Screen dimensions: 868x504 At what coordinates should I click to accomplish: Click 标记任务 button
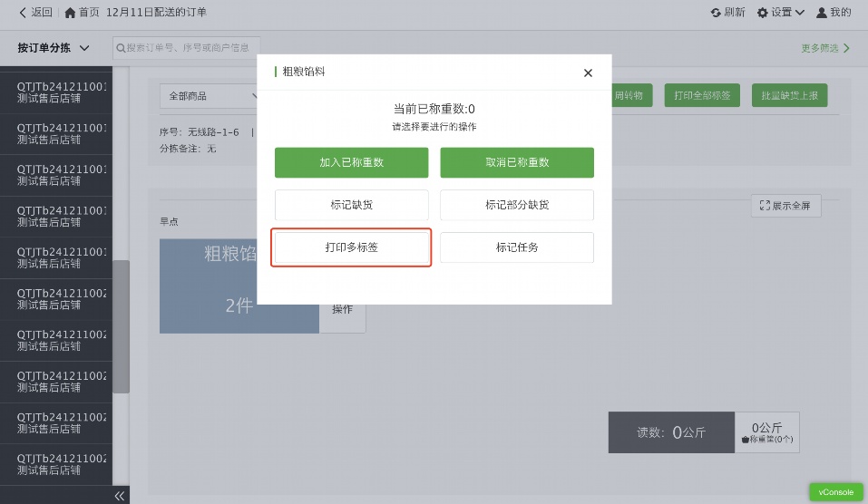click(517, 247)
